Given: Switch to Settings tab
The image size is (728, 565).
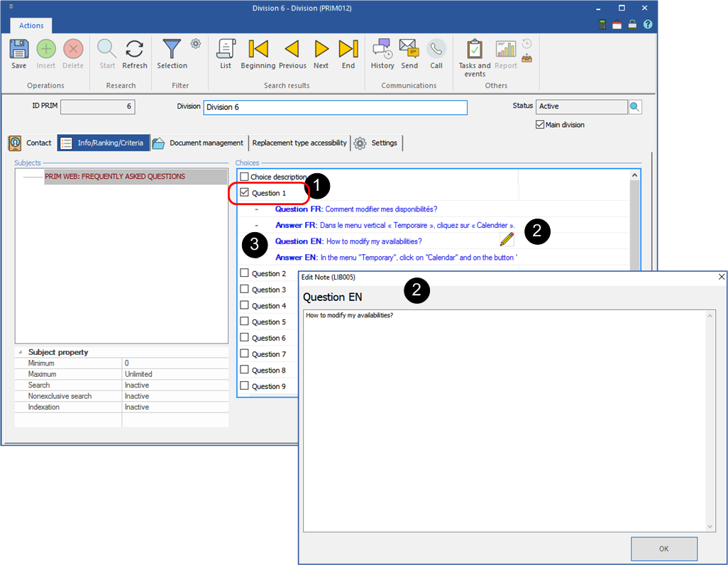Looking at the screenshot, I should [377, 143].
